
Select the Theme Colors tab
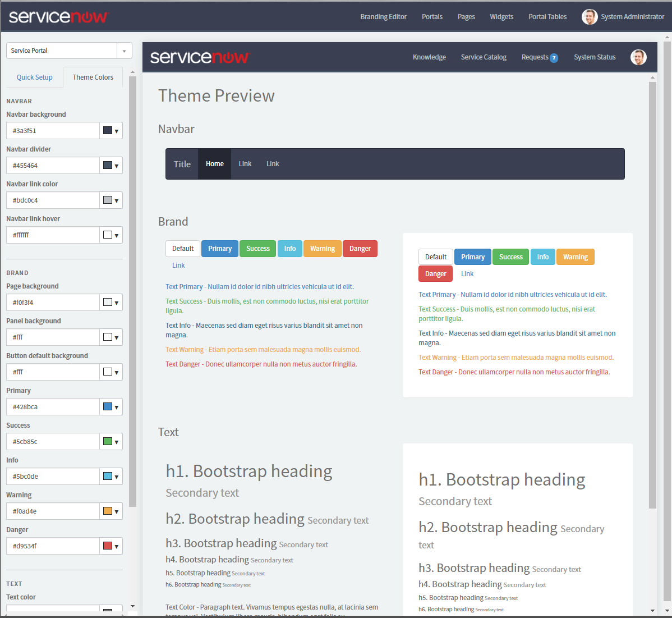pyautogui.click(x=93, y=77)
